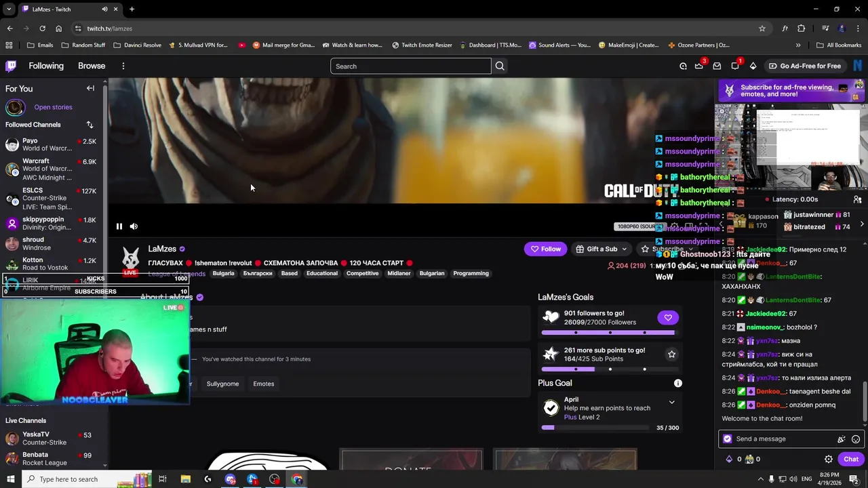Open chat settings gear
The image size is (868, 488).
click(x=829, y=459)
